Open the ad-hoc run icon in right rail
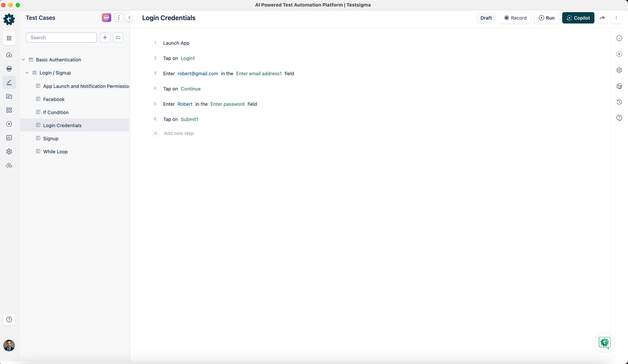Image resolution: width=628 pixels, height=364 pixels. click(x=619, y=54)
